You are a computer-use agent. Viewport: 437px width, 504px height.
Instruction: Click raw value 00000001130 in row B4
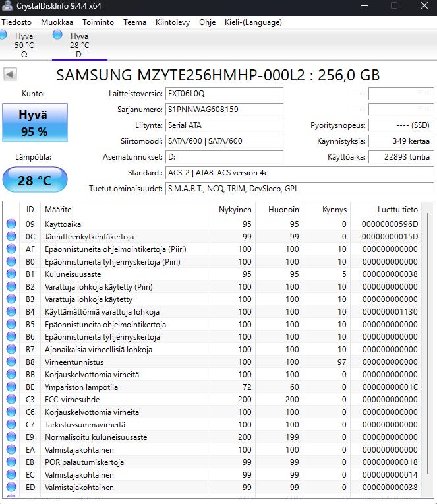(x=390, y=312)
